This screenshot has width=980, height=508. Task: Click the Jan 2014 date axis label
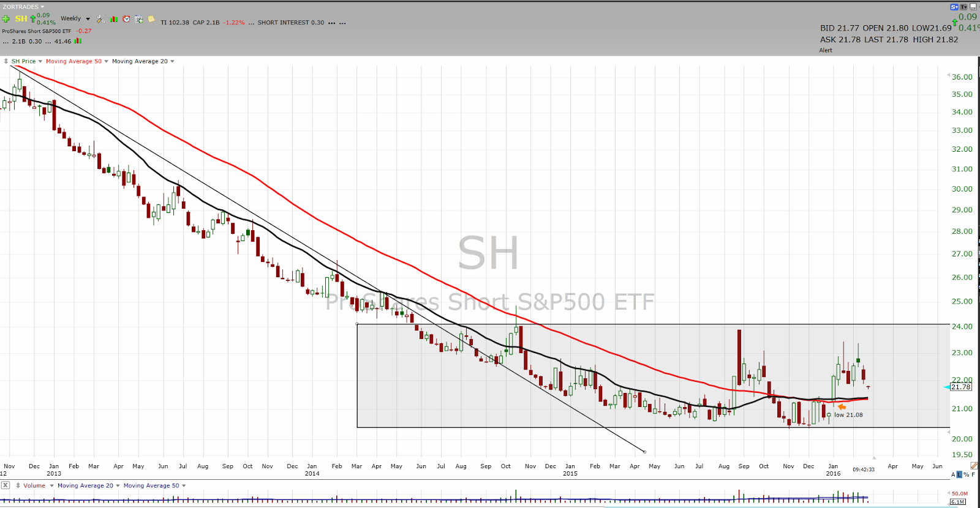coord(312,469)
